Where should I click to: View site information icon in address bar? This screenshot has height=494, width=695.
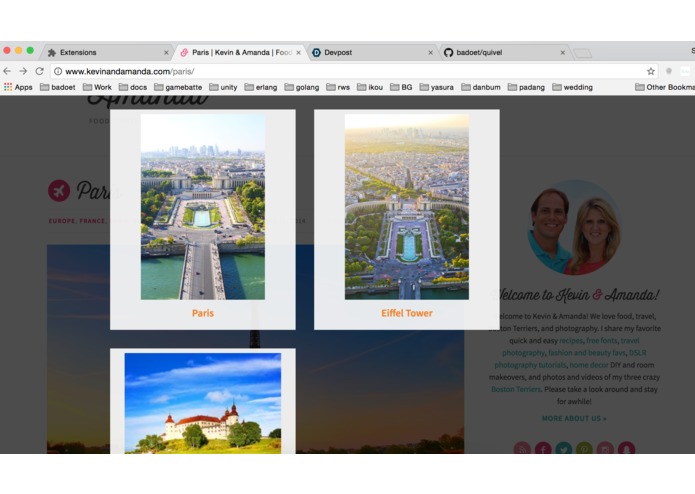pos(58,71)
